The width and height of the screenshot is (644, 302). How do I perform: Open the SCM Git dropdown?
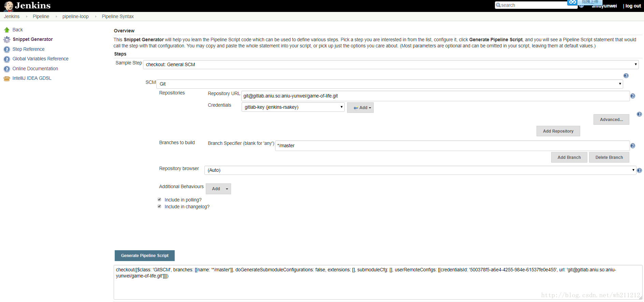tap(390, 84)
